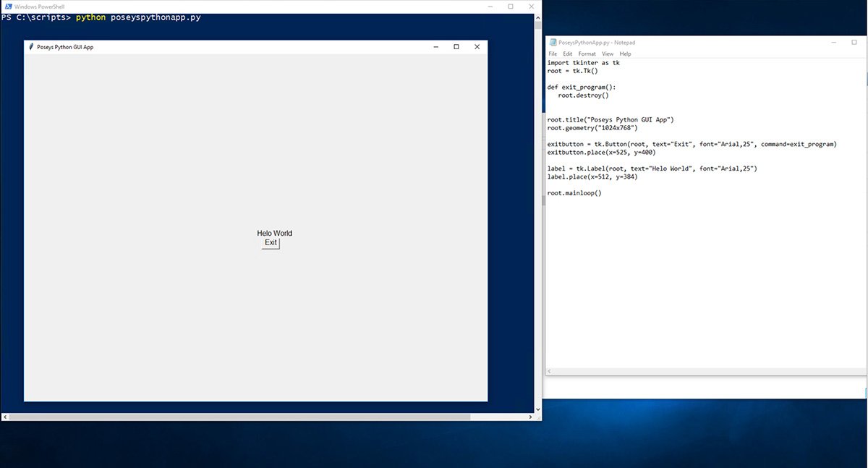Click the down arrow on the PowerShell vertical scrollbar
The image size is (868, 468).
[537, 409]
